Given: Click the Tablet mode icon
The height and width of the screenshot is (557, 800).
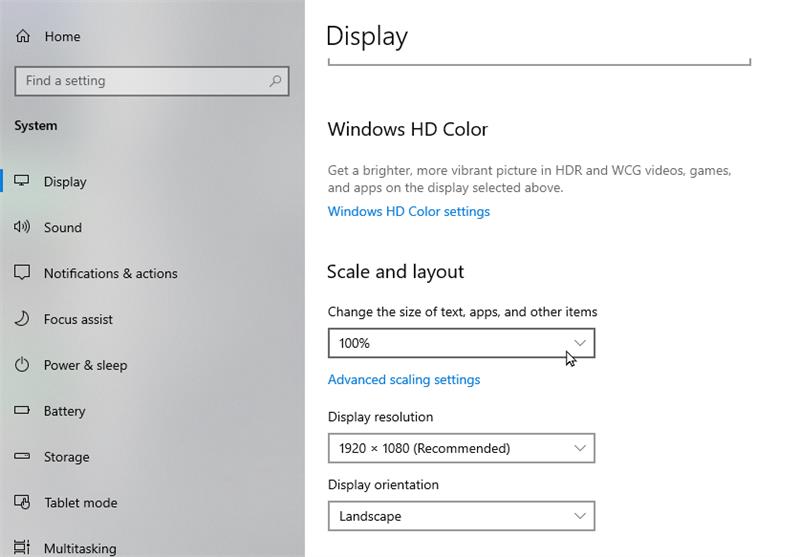Looking at the screenshot, I should tap(22, 503).
